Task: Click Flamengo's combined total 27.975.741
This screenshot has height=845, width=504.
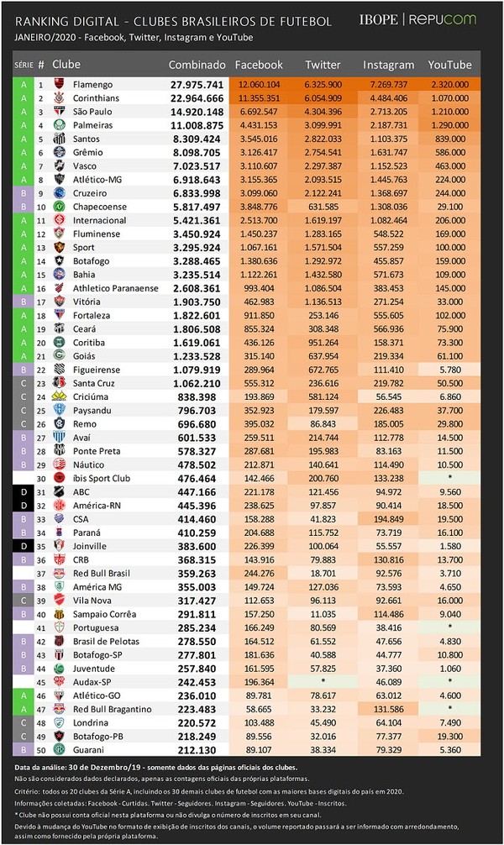Action: (197, 85)
